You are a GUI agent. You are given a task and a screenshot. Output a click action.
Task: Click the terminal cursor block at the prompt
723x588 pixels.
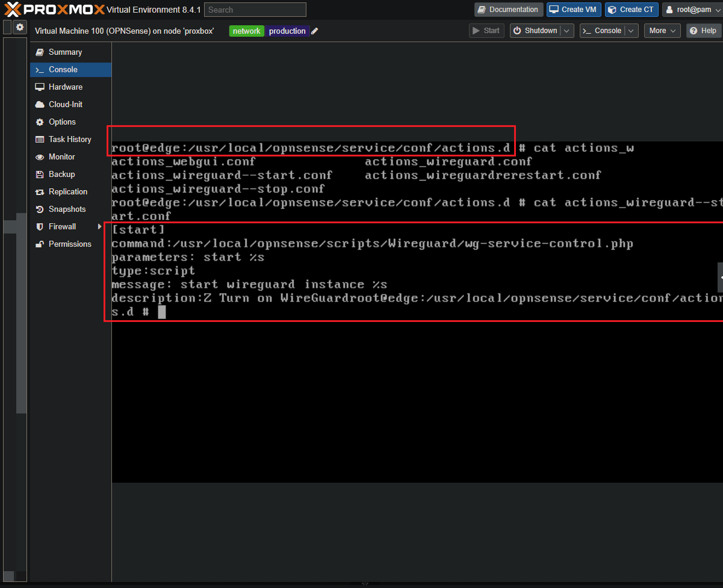pos(161,312)
